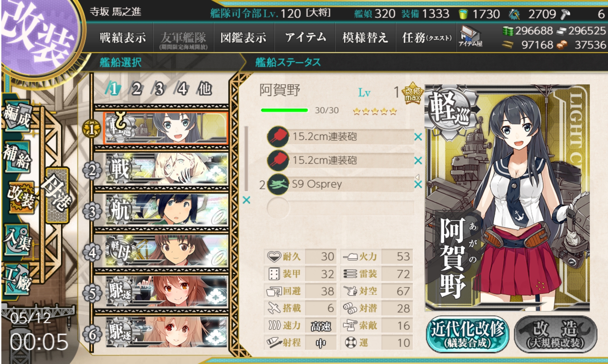608x364 pixels.
Task: Click the first 15.2cm連装砲 red gun icon
Action: tap(278, 136)
